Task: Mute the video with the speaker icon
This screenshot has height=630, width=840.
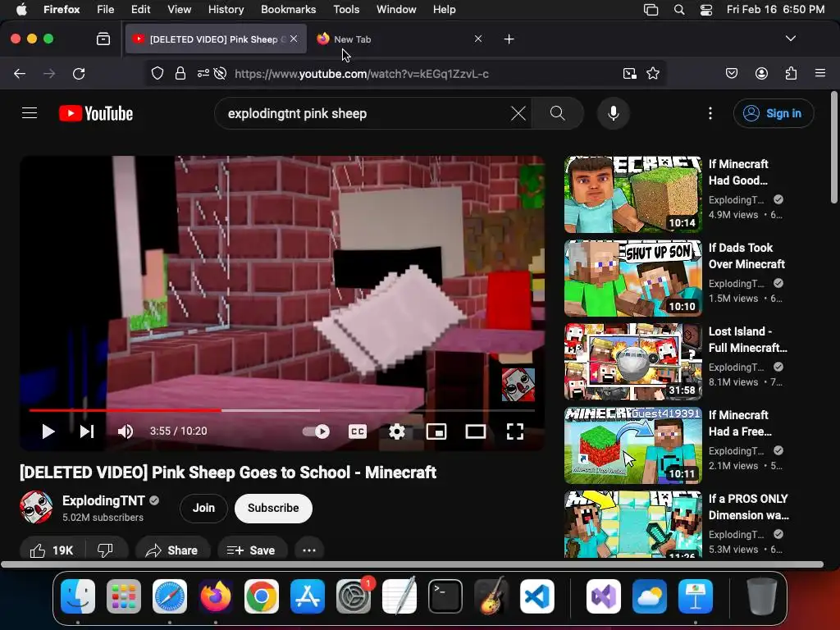Action: coord(125,431)
